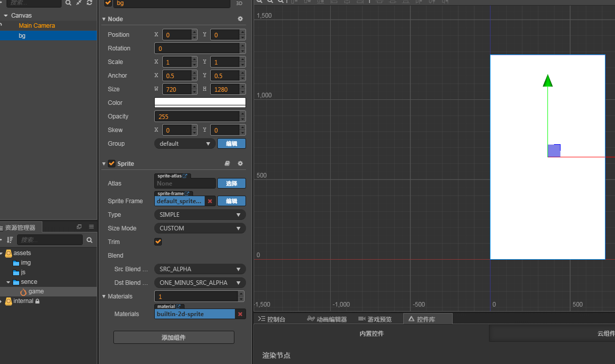Uncheck the bg node active checkbox
Screen dimensions: 615x364
pyautogui.click(x=108, y=3)
